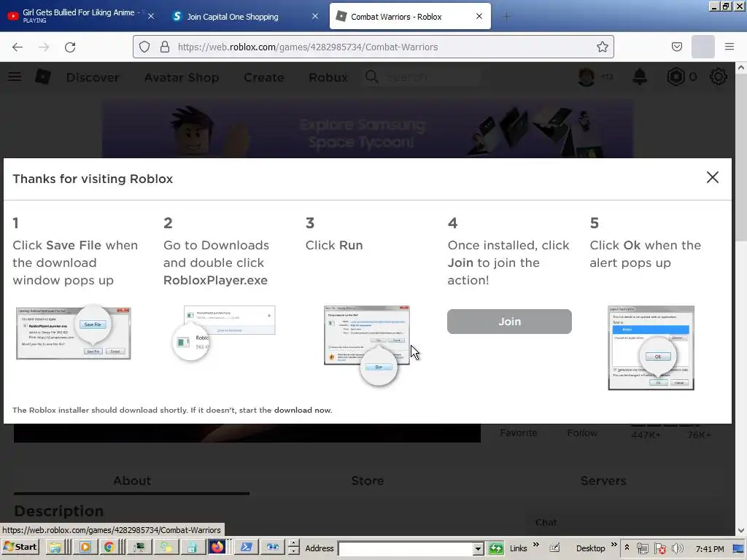Click the Ok alert illustration thumbnail

651,348
